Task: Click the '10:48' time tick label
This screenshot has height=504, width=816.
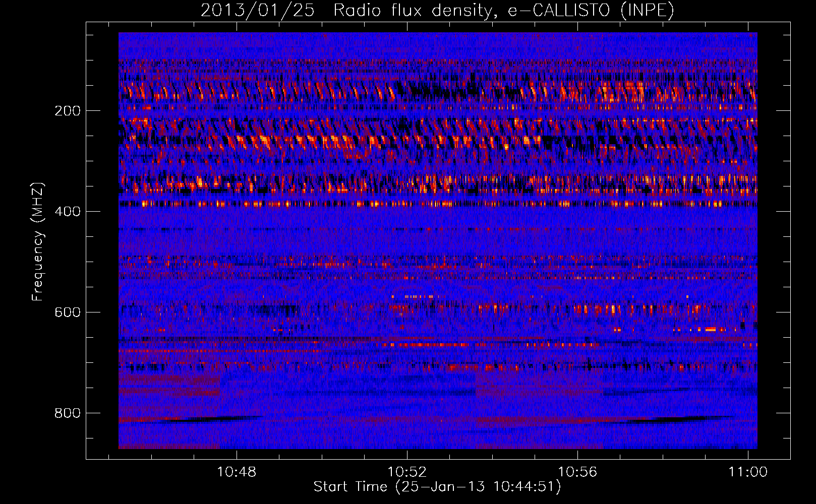Action: (x=237, y=472)
